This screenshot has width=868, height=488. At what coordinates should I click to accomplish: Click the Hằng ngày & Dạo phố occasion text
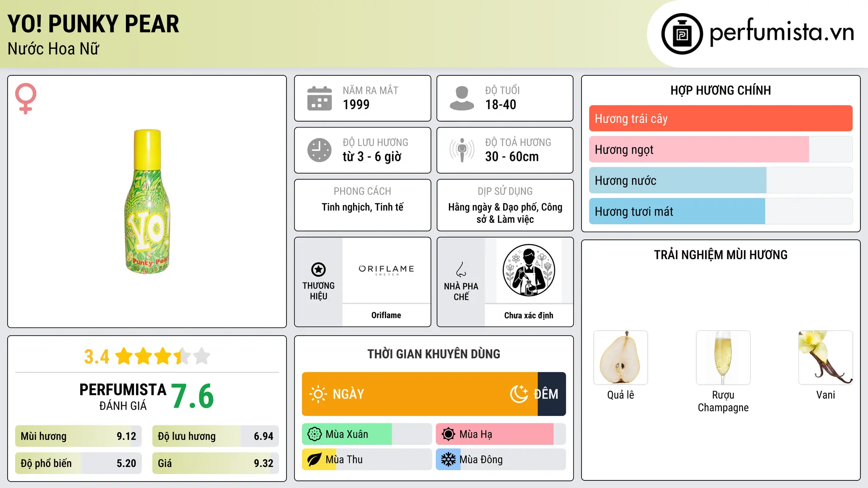pyautogui.click(x=505, y=213)
